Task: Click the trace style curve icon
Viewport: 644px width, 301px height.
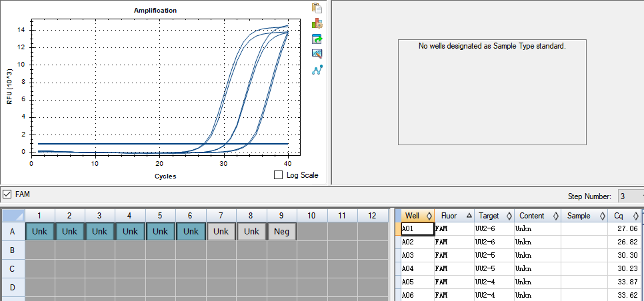Action: pos(317,69)
